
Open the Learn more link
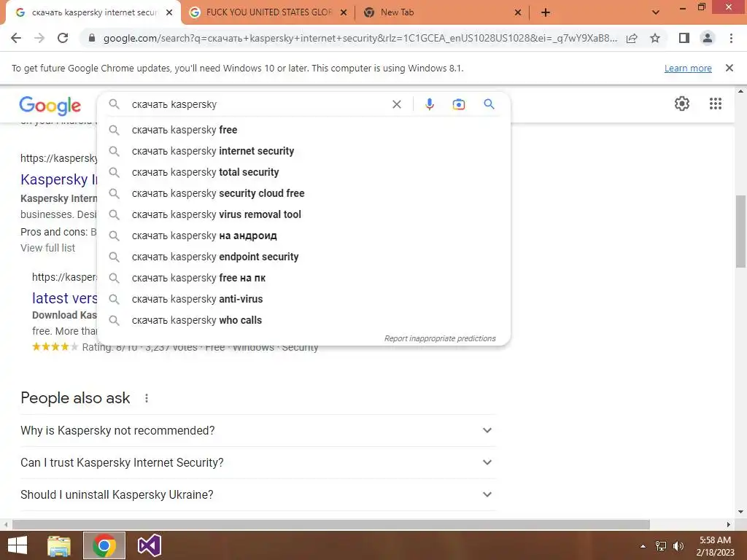[688, 68]
